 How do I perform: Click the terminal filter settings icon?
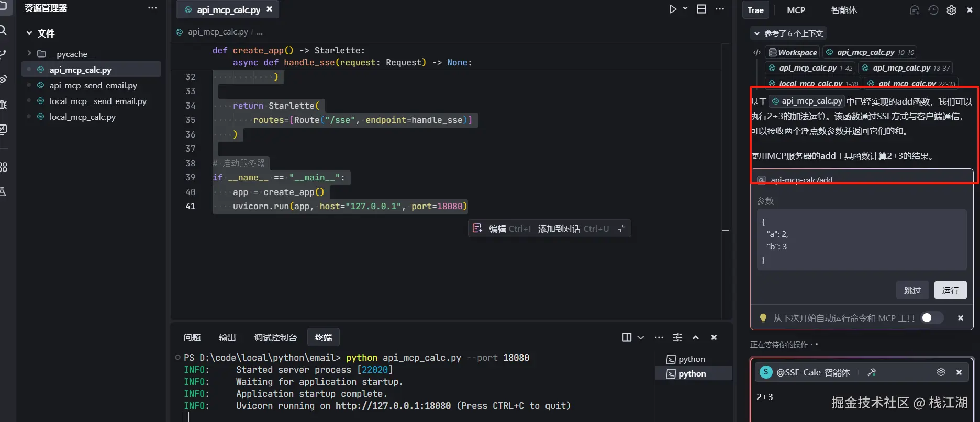click(x=677, y=337)
